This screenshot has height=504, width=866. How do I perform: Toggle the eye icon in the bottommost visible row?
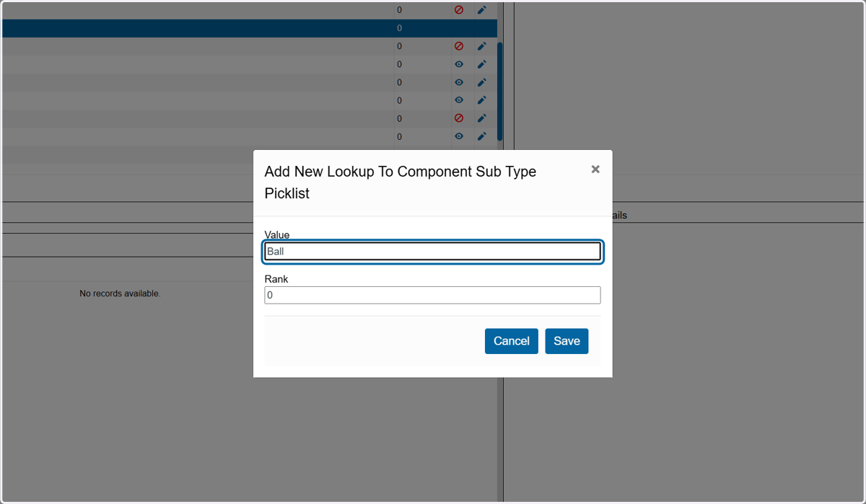tap(459, 136)
